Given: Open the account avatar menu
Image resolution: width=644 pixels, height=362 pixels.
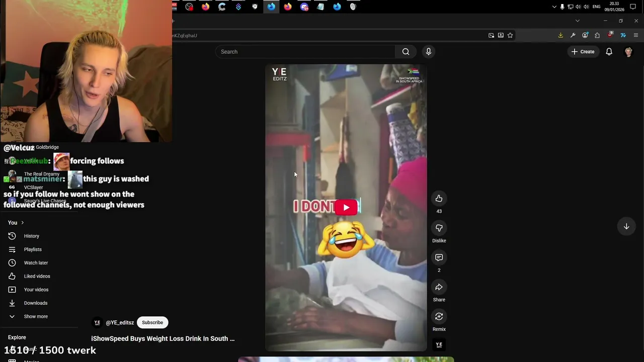Looking at the screenshot, I should click(628, 52).
